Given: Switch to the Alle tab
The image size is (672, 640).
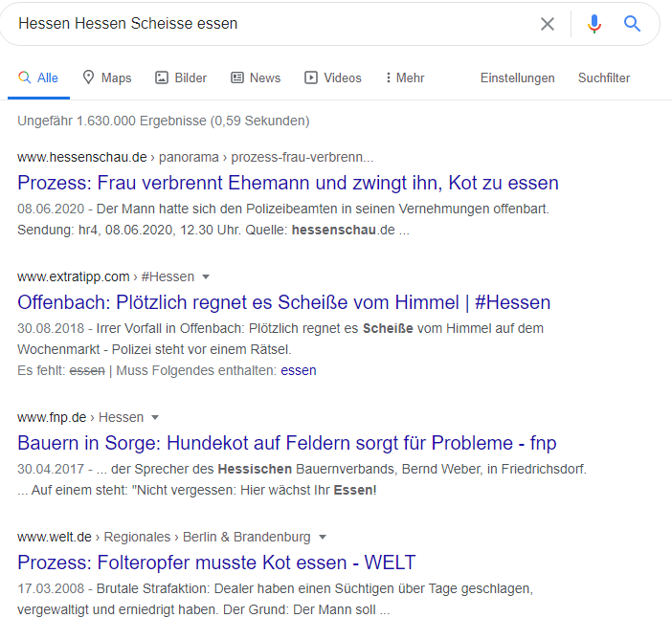Looking at the screenshot, I should 38,77.
